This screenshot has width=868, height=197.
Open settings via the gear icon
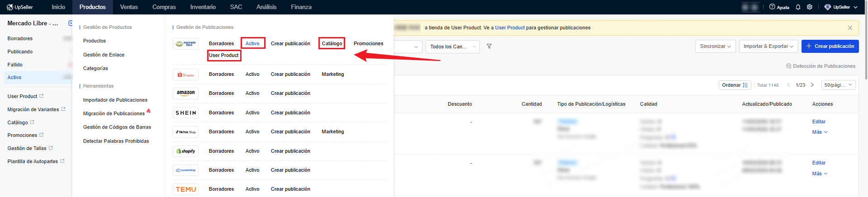[x=810, y=7]
